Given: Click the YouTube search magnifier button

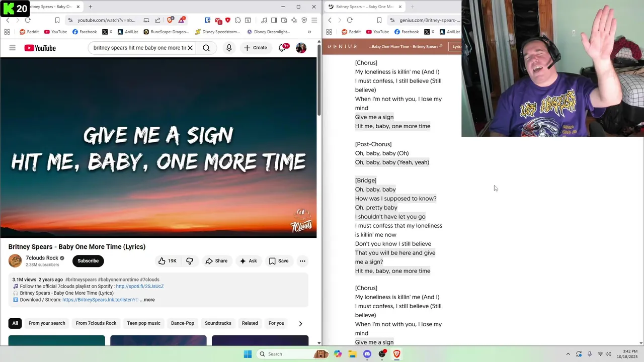Looking at the screenshot, I should (x=206, y=48).
